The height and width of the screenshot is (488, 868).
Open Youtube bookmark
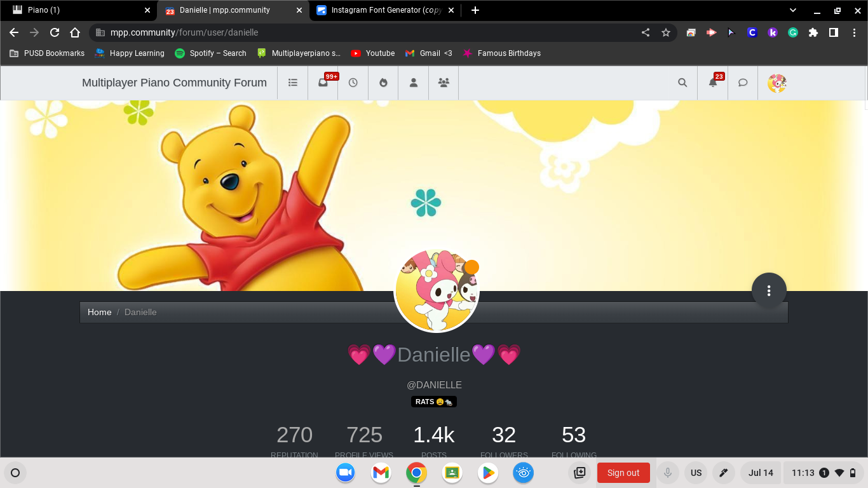pyautogui.click(x=372, y=53)
